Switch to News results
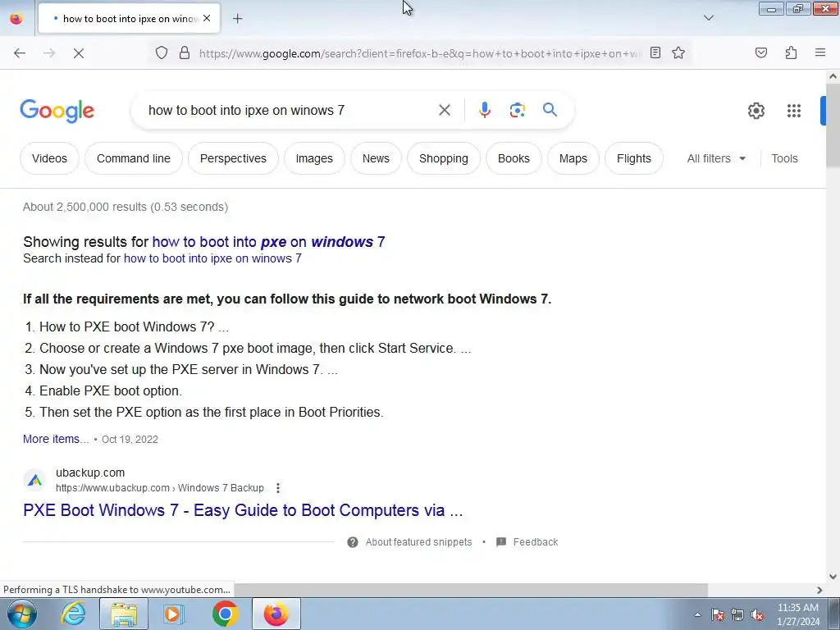840x630 pixels. 376,158
